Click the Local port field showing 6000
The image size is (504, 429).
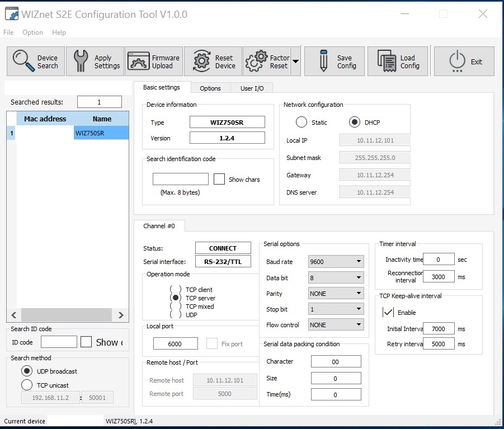176,343
